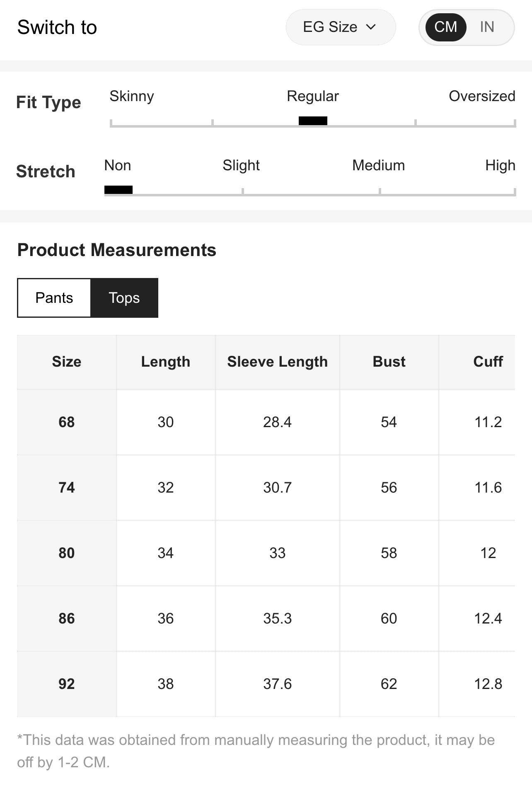This screenshot has width=532, height=788.
Task: Click the Size column header
Action: 67,362
